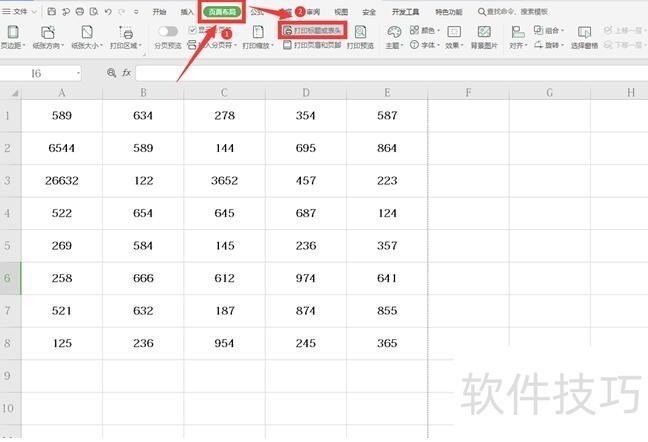Switch to the 开发工具 Developer Tools tab
The height and width of the screenshot is (442, 648).
[405, 12]
